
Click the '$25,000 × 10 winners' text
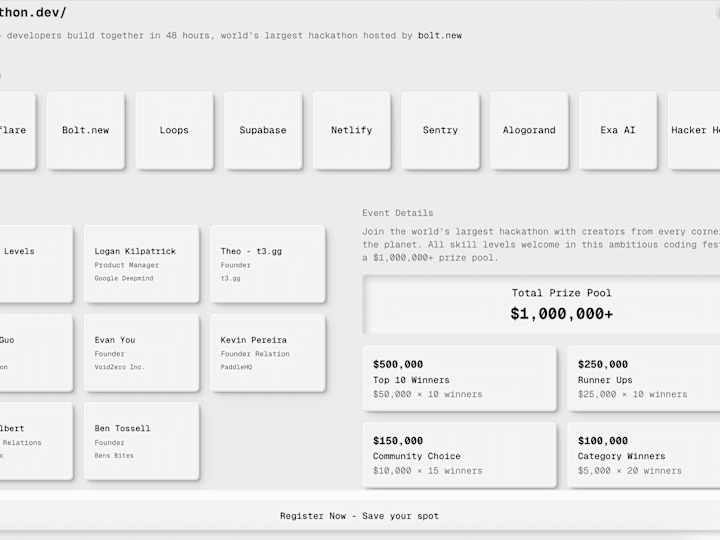click(632, 394)
